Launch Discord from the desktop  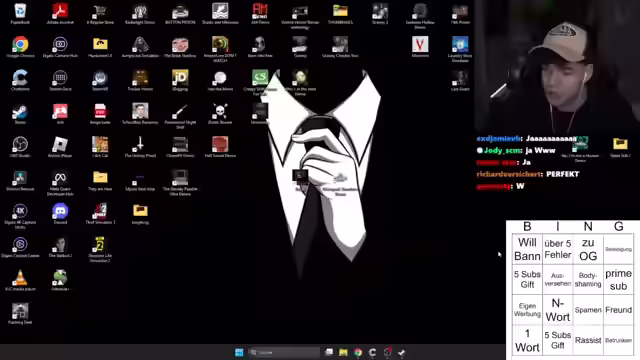(x=60, y=213)
